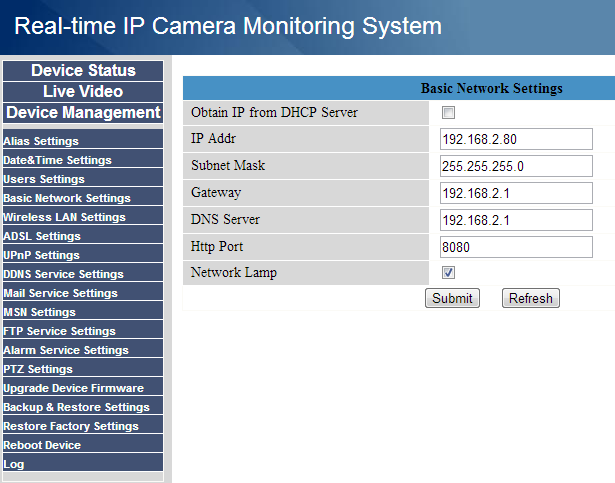The height and width of the screenshot is (483, 615).
Task: Click the Submit button
Action: (452, 298)
